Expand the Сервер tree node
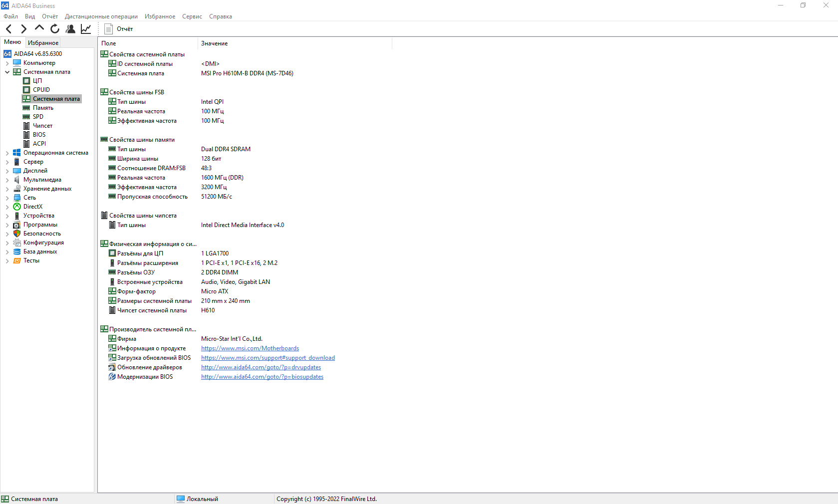The height and width of the screenshot is (504, 838). [7, 162]
